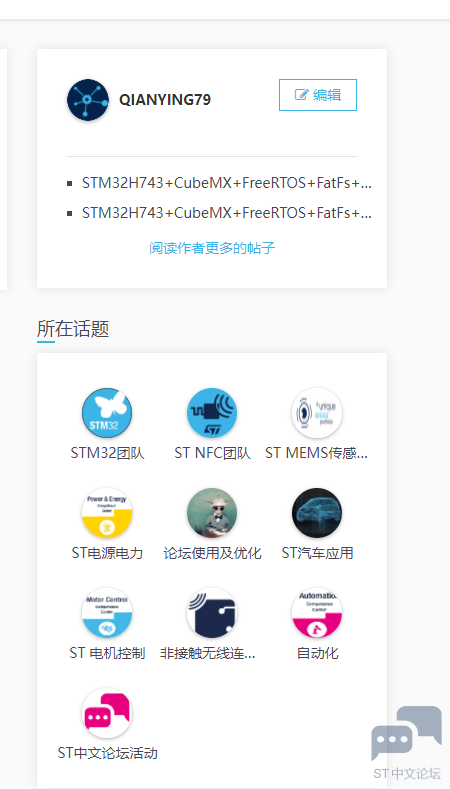450x789 pixels.
Task: Open the first STM32H743+CubeMX post link
Action: pyautogui.click(x=227, y=183)
